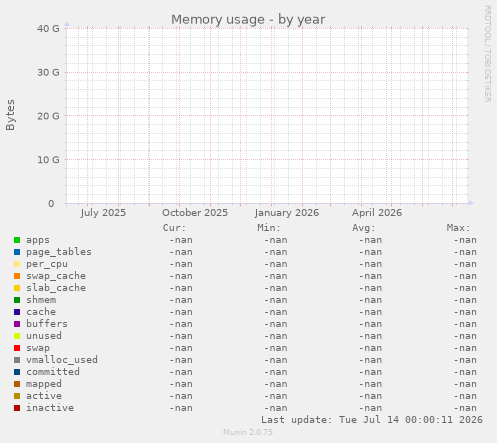Image resolution: width=497 pixels, height=443 pixels.
Task: Click the green apps legend swatch
Action: click(17, 240)
